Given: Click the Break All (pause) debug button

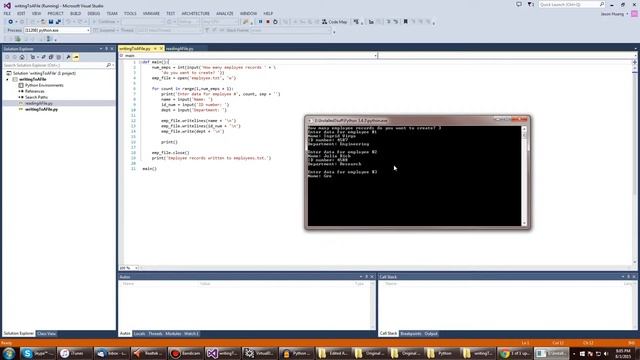Looking at the screenshot, I should [260, 22].
